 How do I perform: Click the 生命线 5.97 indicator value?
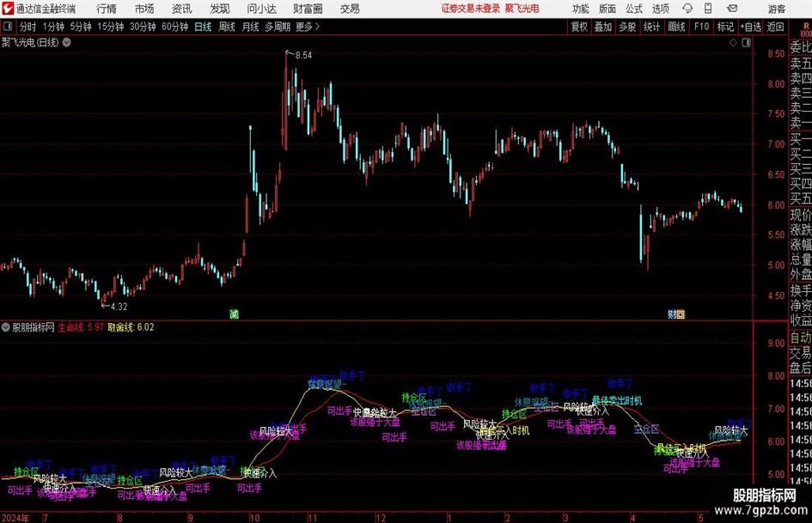[81, 327]
